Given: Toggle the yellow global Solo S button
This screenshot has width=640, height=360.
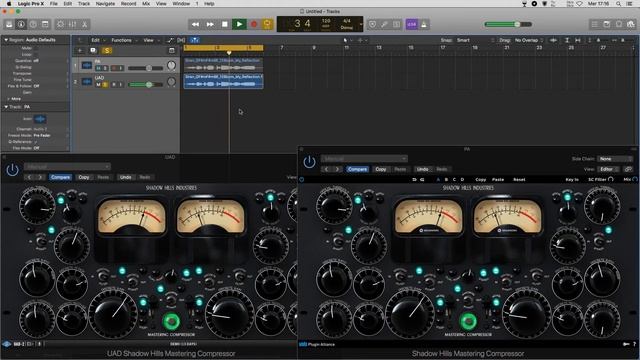Looking at the screenshot, I should tap(107, 51).
